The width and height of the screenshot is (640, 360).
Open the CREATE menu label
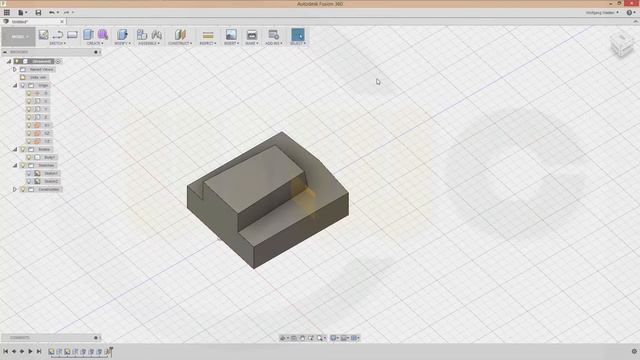(x=95, y=43)
